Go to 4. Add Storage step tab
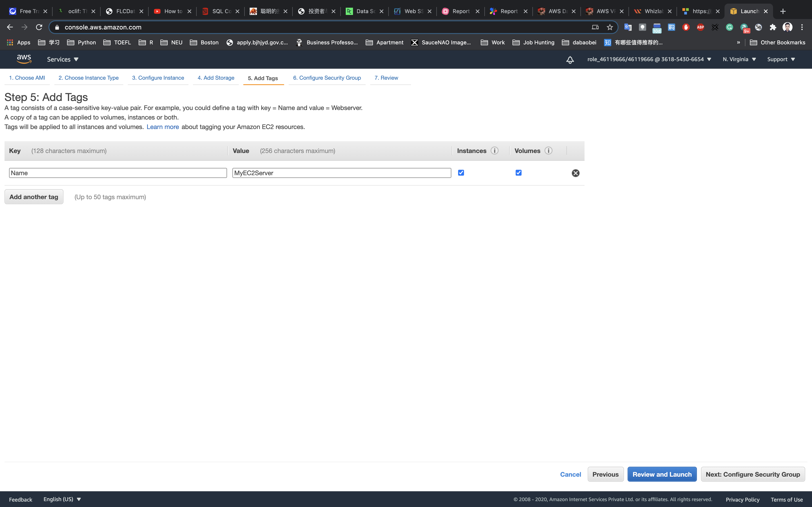Screen dimensions: 812x507 pyautogui.click(x=216, y=78)
